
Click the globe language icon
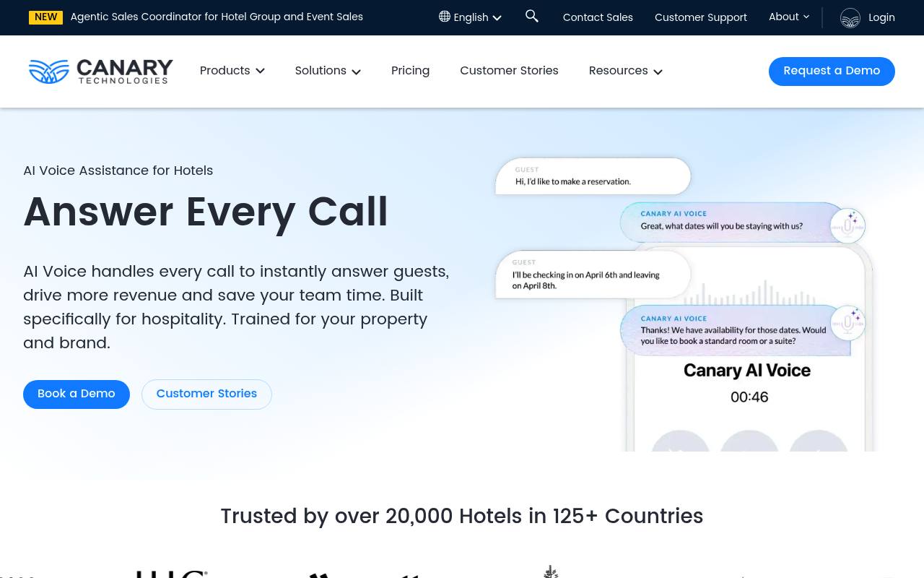[x=445, y=17]
